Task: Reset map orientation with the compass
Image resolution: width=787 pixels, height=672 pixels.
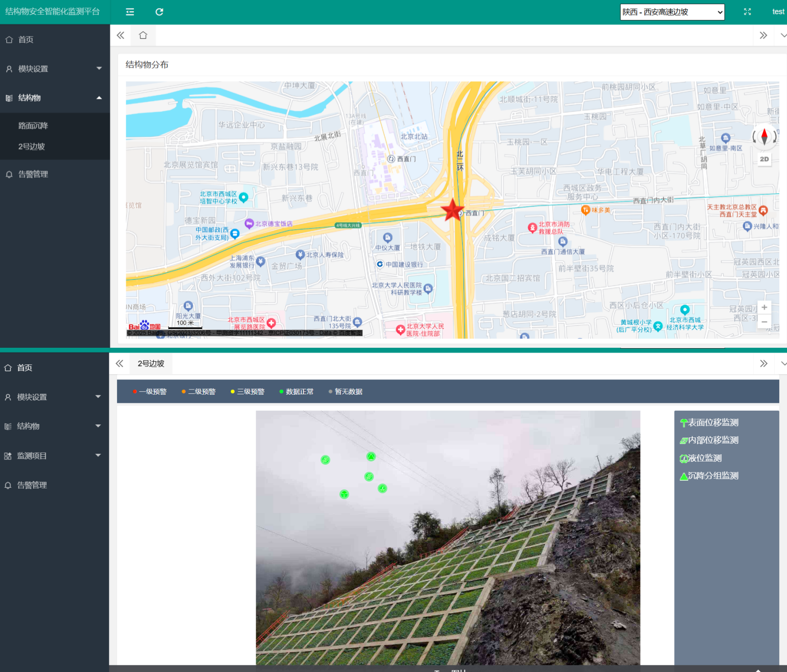Action: [x=764, y=137]
